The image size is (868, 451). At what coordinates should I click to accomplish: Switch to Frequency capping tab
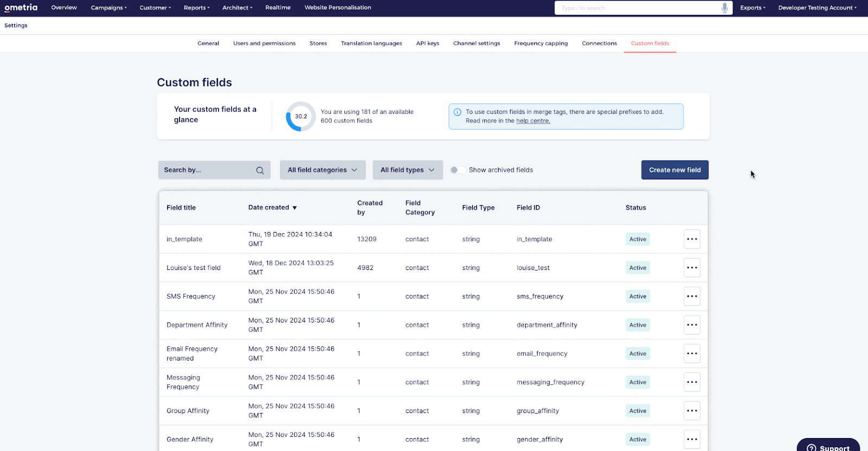pyautogui.click(x=541, y=43)
